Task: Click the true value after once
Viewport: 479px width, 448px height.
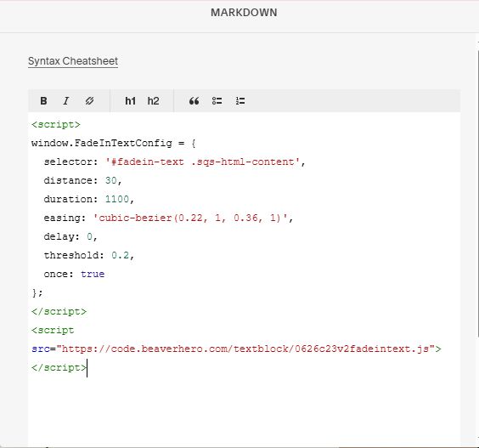Action: (x=93, y=274)
